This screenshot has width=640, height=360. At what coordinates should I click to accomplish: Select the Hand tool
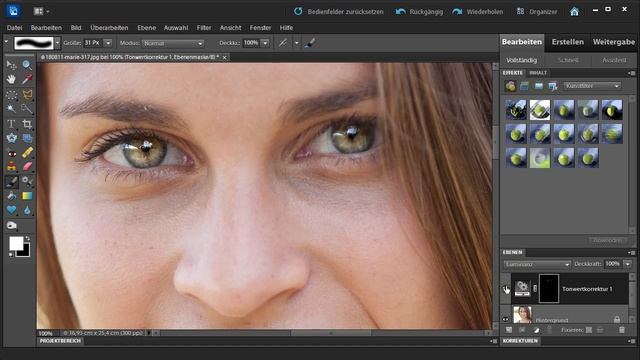pyautogui.click(x=11, y=79)
